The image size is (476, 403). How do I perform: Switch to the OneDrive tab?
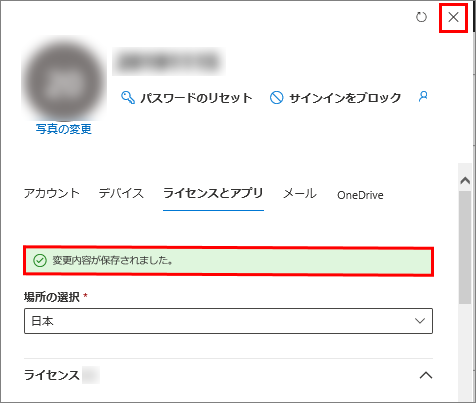[x=360, y=195]
